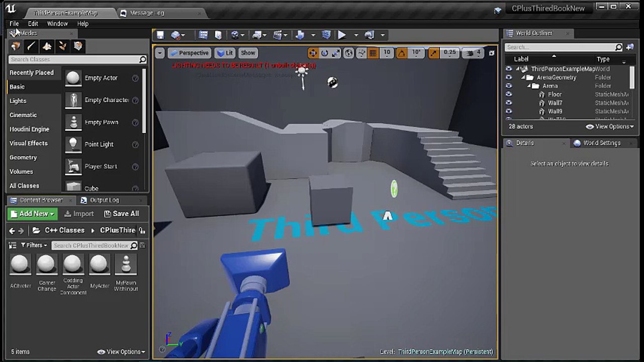Open the rotation snap 10° dropdown

pos(416,53)
